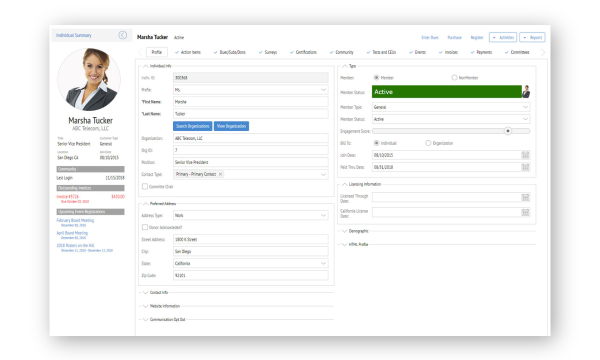Screen dimensions: 600x360
Task: Open calendar picker for California License Date
Action: click(x=525, y=212)
